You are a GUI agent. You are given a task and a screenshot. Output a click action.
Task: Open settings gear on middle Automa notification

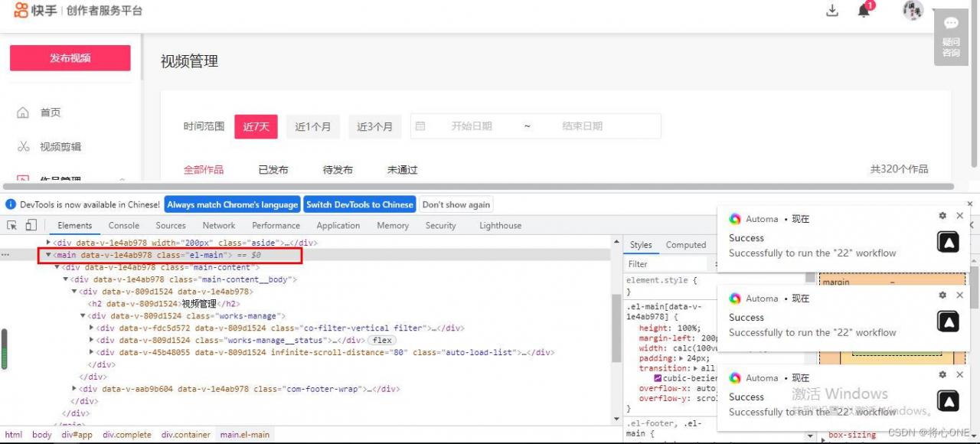942,295
